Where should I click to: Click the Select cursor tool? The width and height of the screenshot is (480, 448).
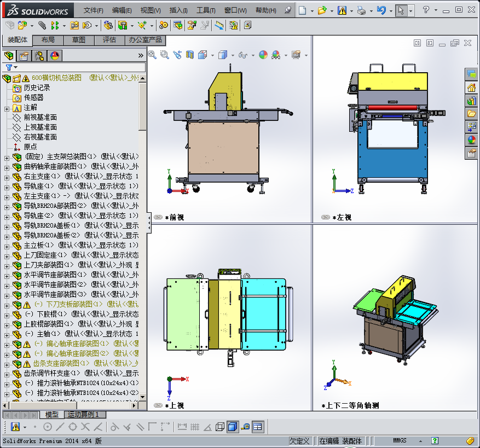point(401,10)
